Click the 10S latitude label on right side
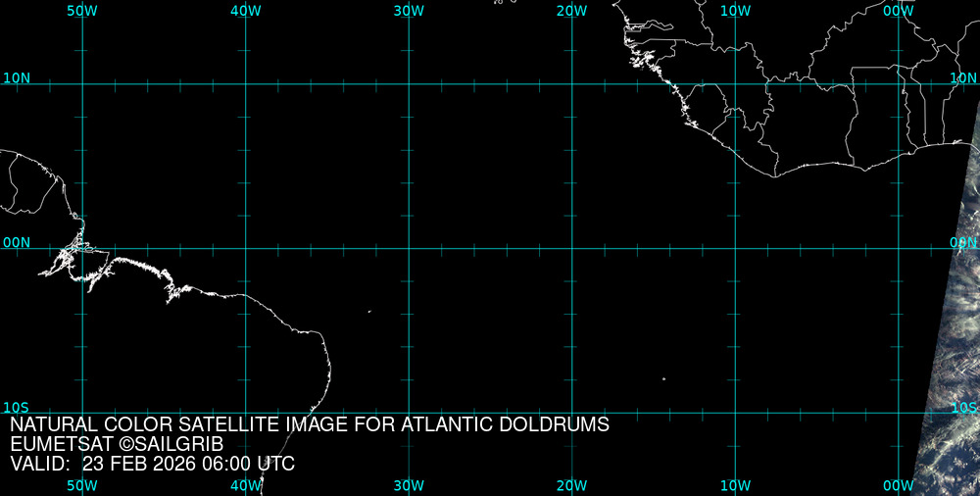 click(x=963, y=407)
